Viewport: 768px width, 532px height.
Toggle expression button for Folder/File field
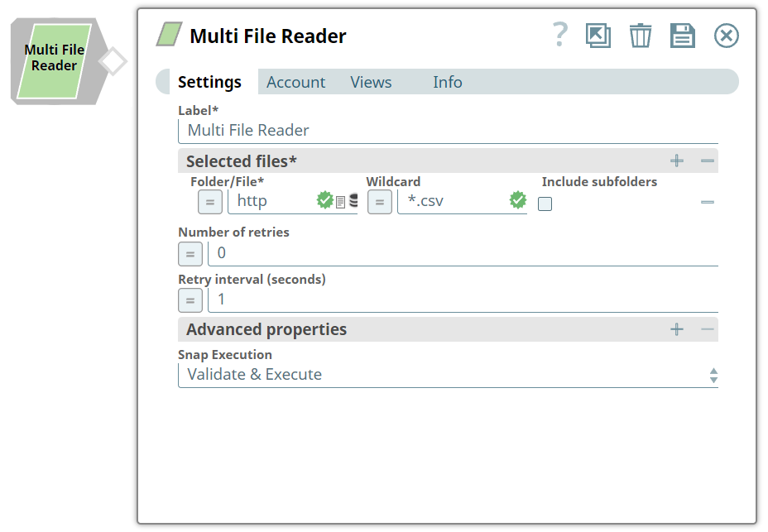pyautogui.click(x=210, y=201)
